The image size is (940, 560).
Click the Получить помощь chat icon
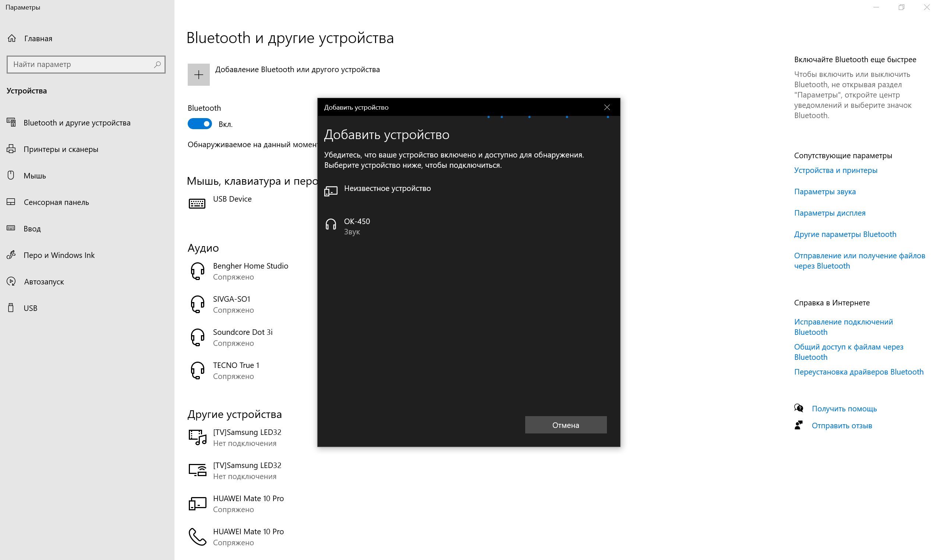tap(799, 408)
